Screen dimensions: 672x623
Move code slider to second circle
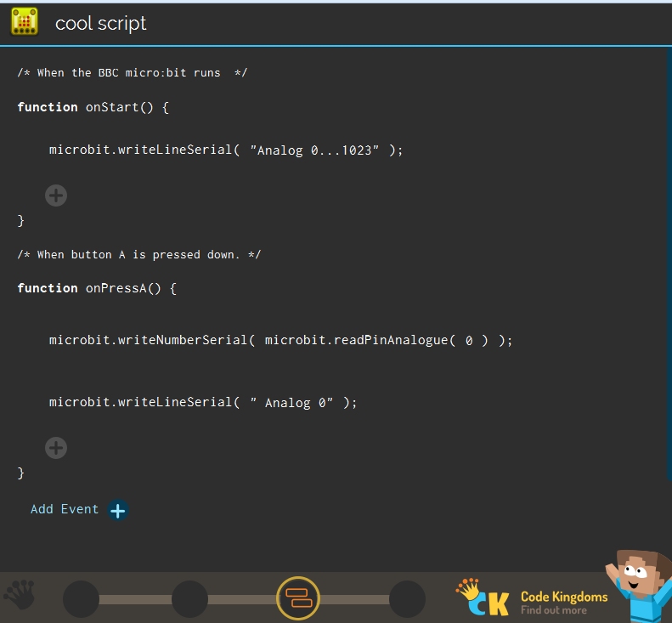(x=189, y=599)
